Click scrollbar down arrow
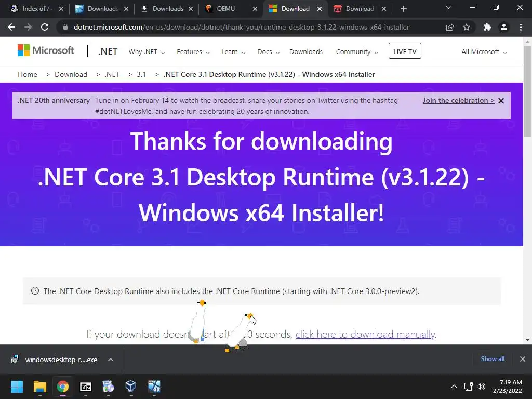The width and height of the screenshot is (532, 399). [527, 340]
